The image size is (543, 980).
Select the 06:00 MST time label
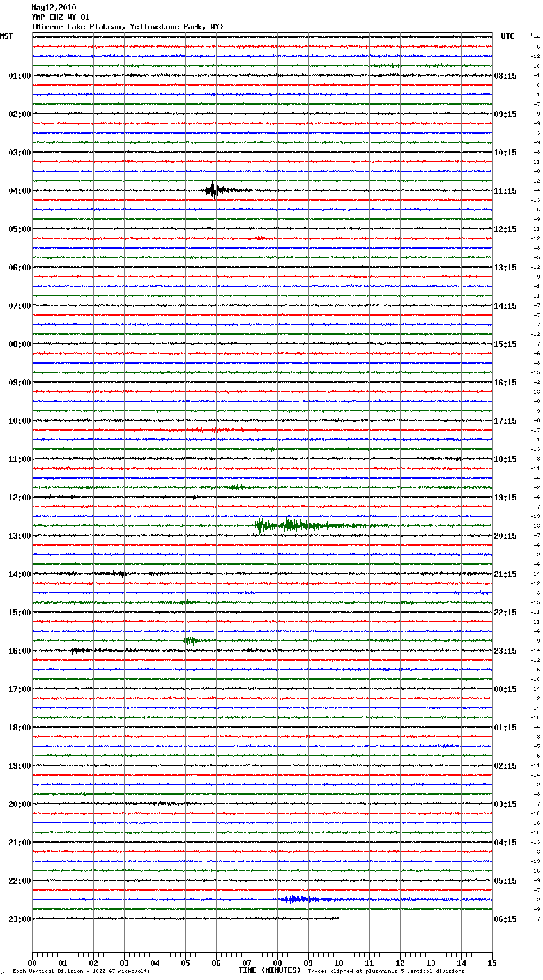coord(19,268)
